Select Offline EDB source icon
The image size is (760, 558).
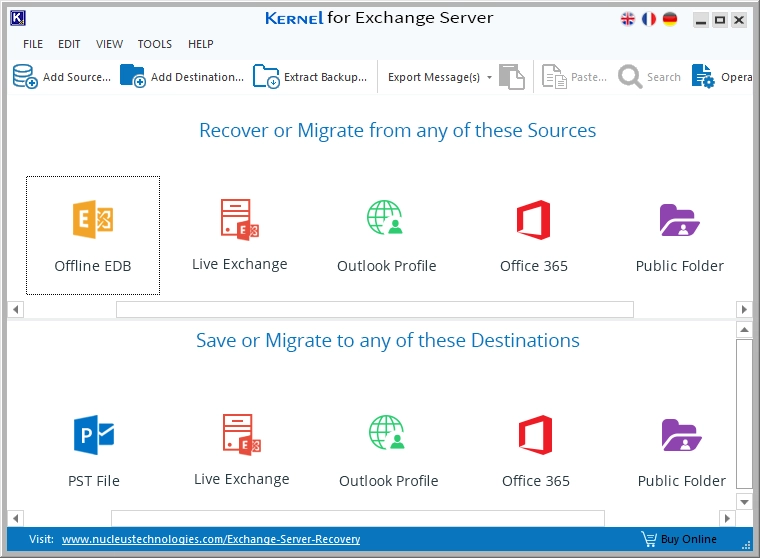(x=93, y=220)
